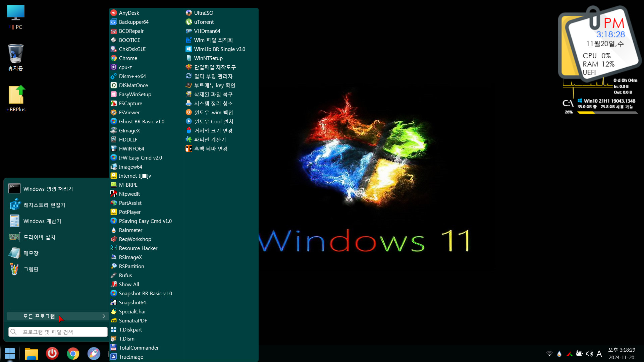Select 드라이버 설치 menu entry
644x362 pixels.
pos(56,237)
